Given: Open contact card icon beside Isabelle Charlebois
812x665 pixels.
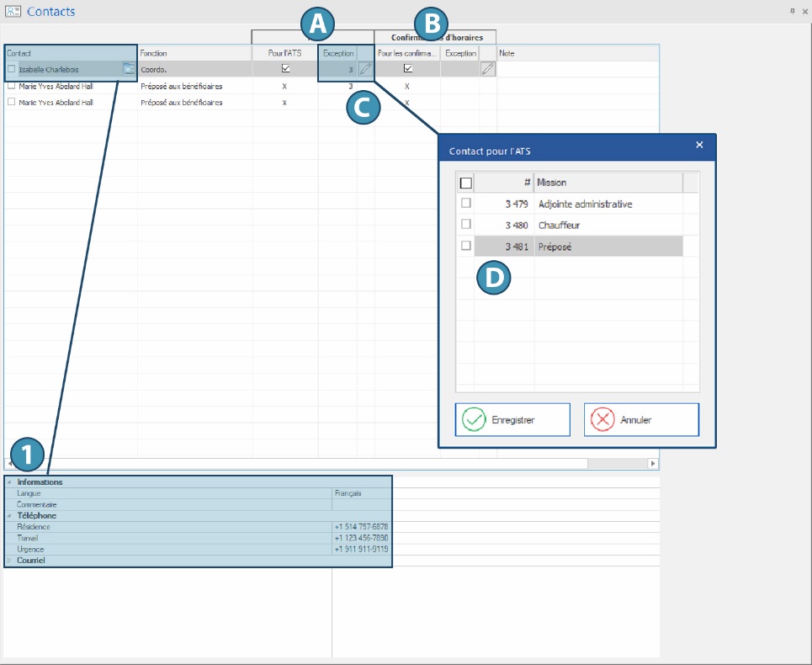Looking at the screenshot, I should pyautogui.click(x=129, y=69).
